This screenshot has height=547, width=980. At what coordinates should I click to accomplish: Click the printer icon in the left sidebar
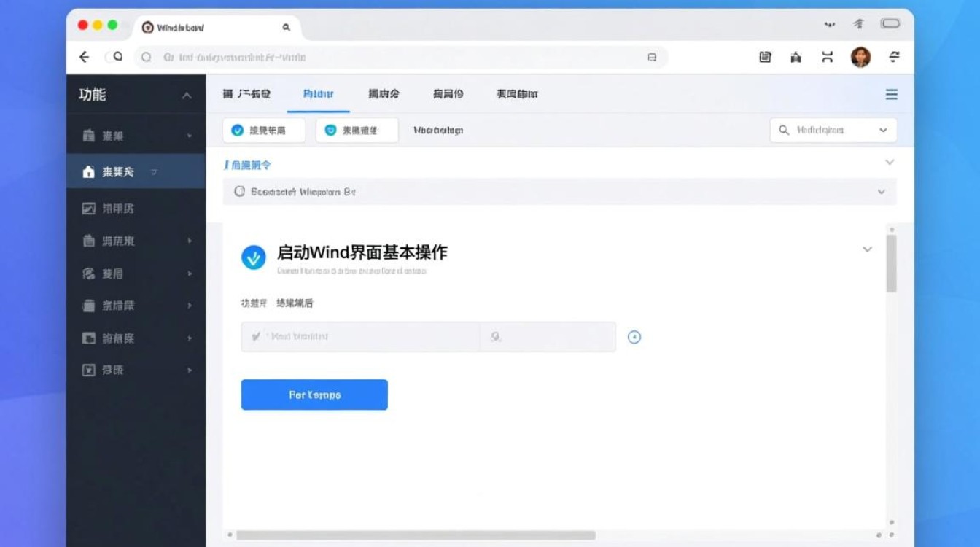click(87, 305)
